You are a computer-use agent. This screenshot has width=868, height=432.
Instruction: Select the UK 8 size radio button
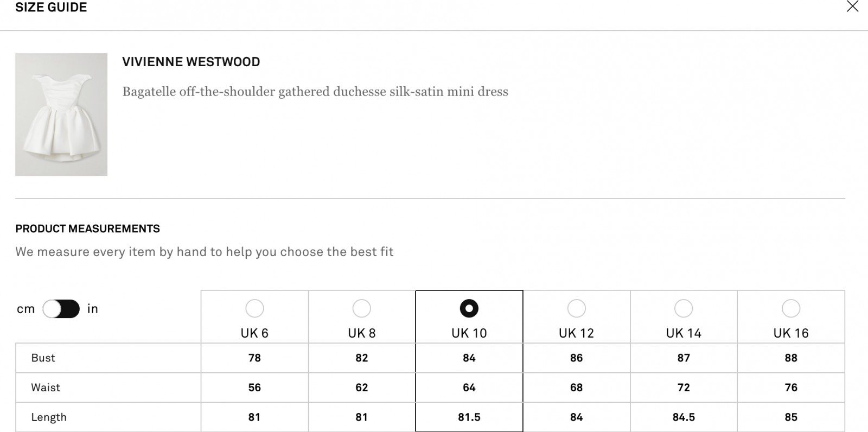pyautogui.click(x=361, y=308)
